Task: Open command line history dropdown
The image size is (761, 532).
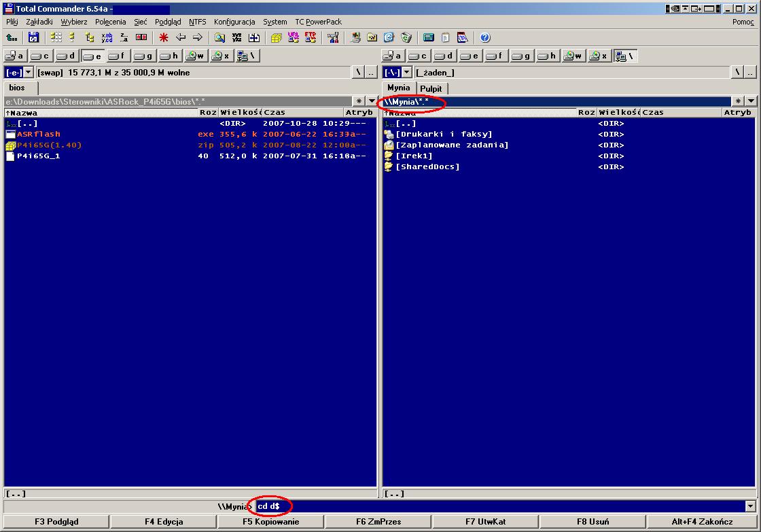Action: pyautogui.click(x=750, y=506)
